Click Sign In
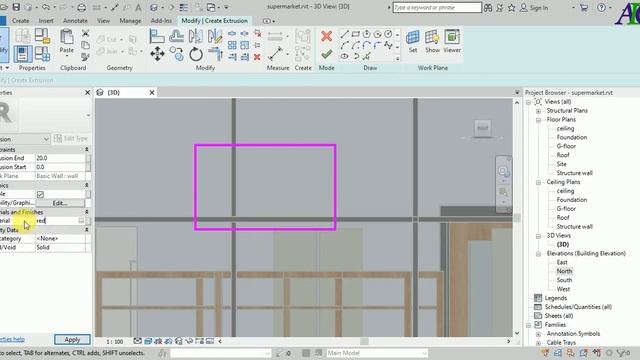Image resolution: width=640 pixels, height=360 pixels. point(534,8)
